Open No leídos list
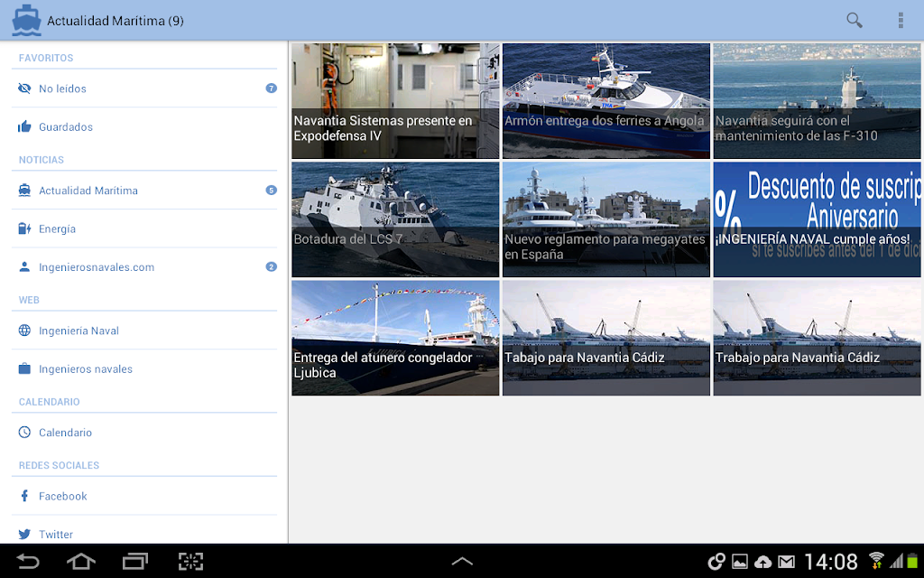This screenshot has width=924, height=578. tap(144, 89)
